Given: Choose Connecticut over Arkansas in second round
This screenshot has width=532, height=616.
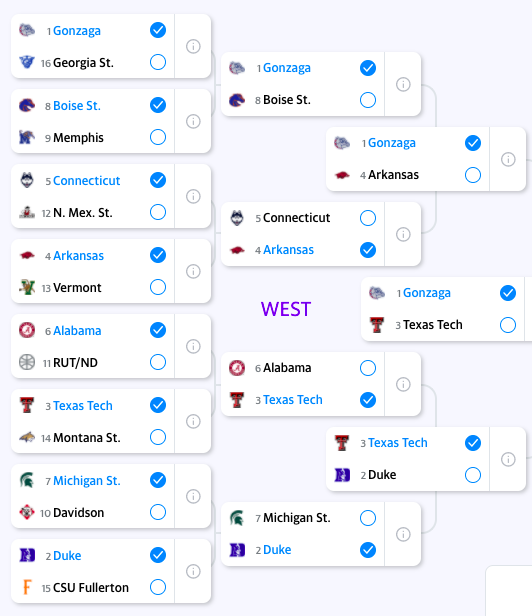Looking at the screenshot, I should coord(368,218).
